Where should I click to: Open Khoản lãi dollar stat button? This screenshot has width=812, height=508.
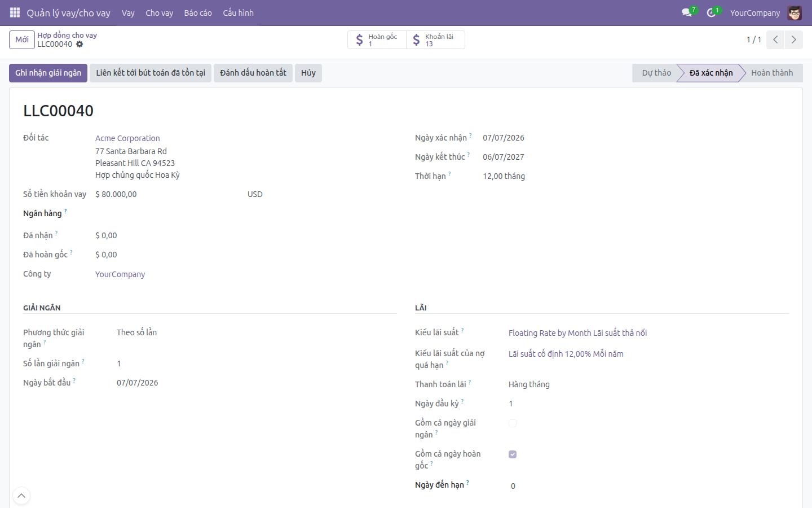click(435, 40)
